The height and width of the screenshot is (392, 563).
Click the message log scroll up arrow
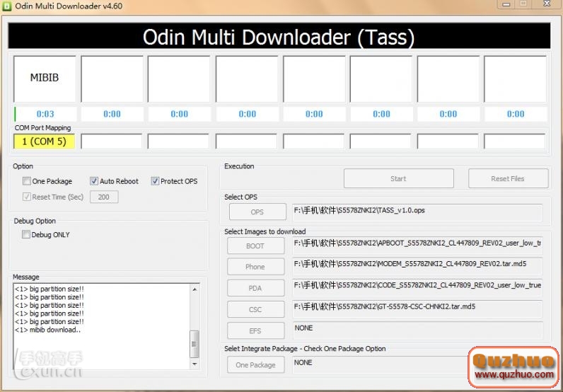pyautogui.click(x=195, y=289)
